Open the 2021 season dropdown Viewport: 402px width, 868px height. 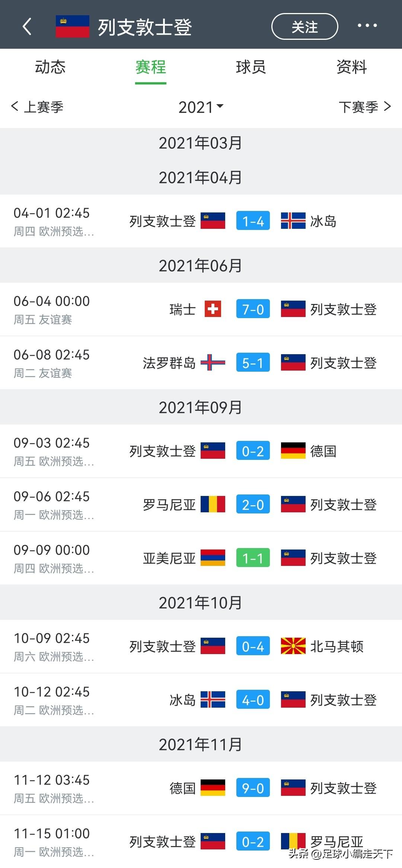[x=201, y=107]
